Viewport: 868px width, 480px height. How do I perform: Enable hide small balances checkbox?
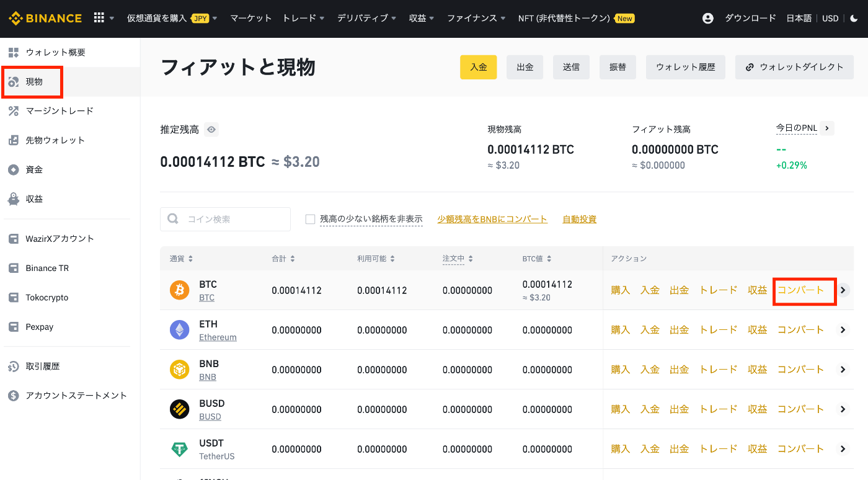pos(311,220)
